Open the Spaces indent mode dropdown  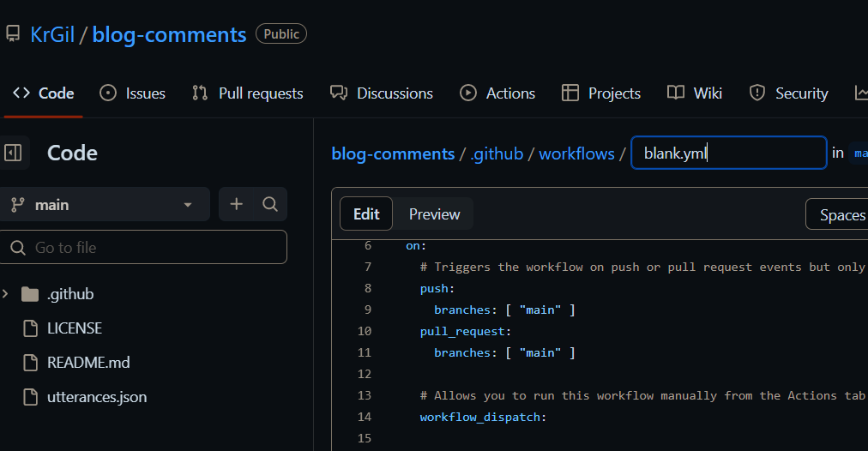(837, 214)
